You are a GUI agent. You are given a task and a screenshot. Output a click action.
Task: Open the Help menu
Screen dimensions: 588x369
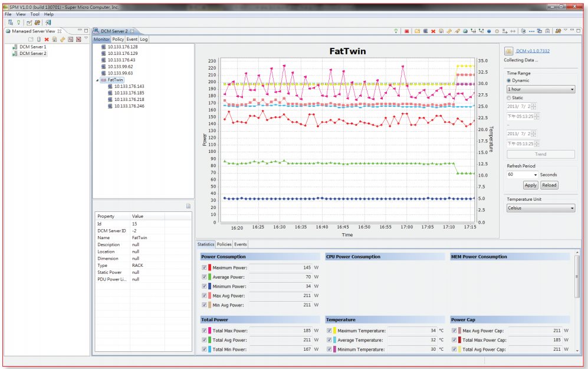point(49,14)
